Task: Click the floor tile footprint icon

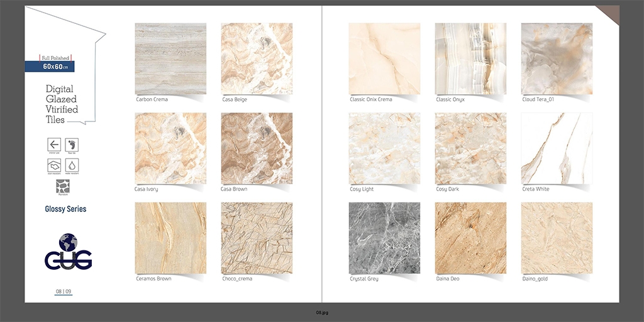Action: click(72, 145)
